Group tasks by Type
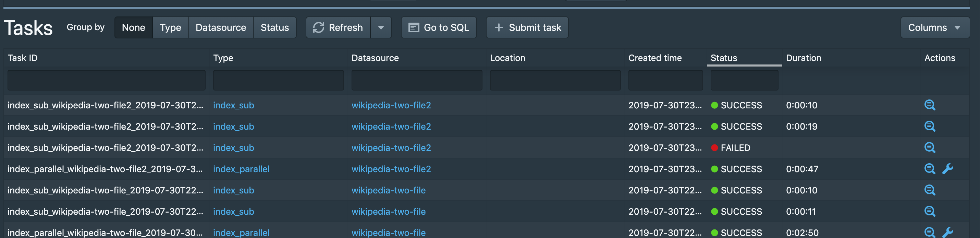Viewport: 980px width, 238px height. click(x=170, y=27)
